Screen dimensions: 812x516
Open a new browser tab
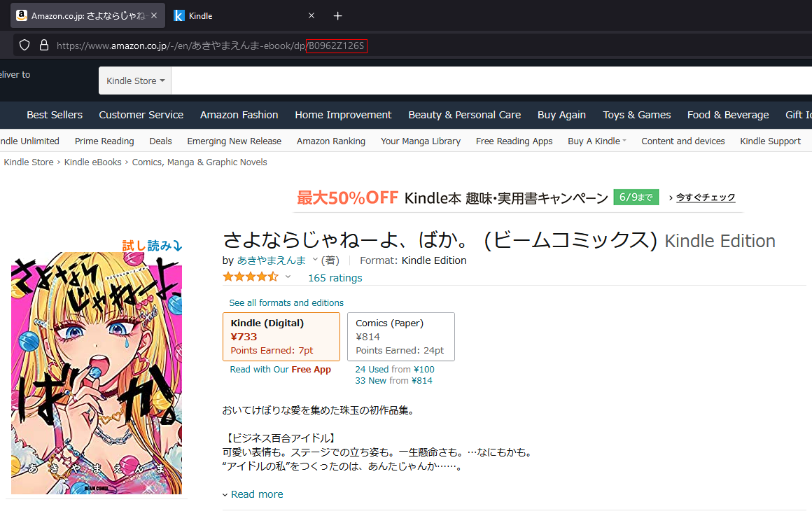click(337, 16)
